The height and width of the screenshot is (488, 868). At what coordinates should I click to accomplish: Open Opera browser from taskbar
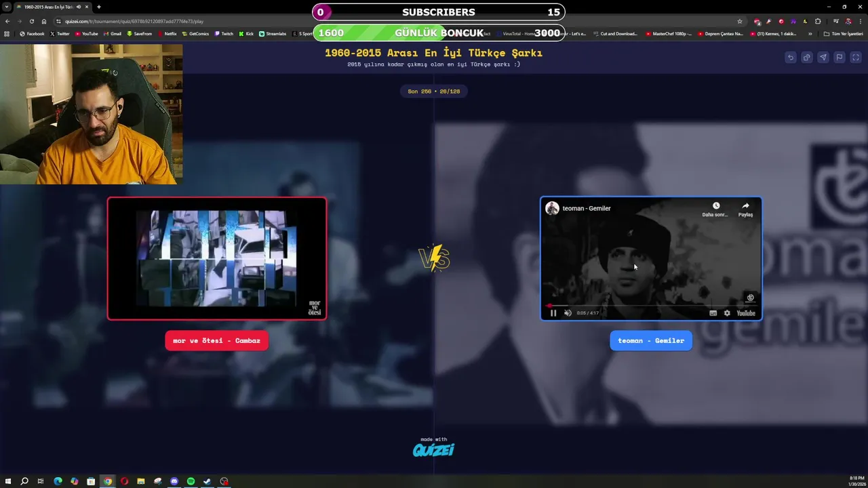pos(124,481)
